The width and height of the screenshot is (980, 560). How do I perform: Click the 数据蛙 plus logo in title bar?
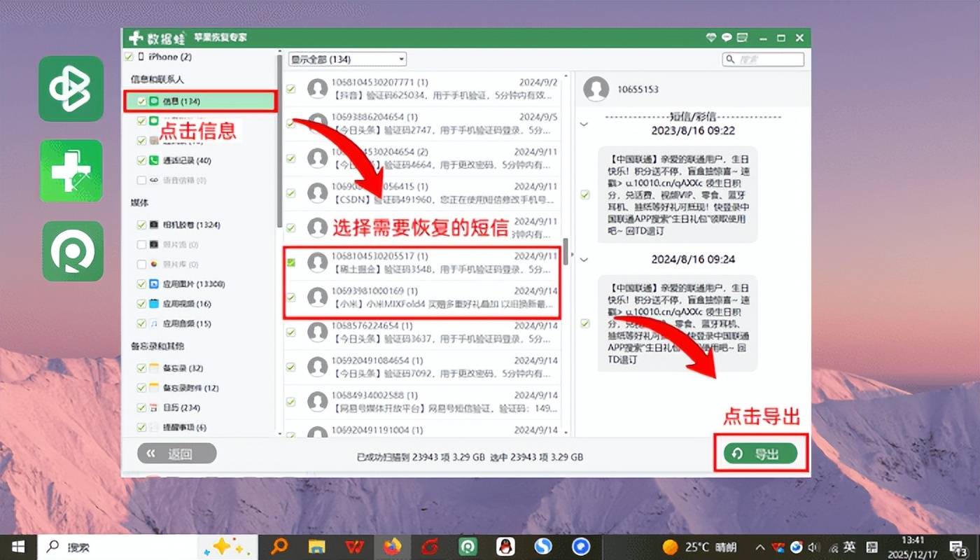(136, 38)
